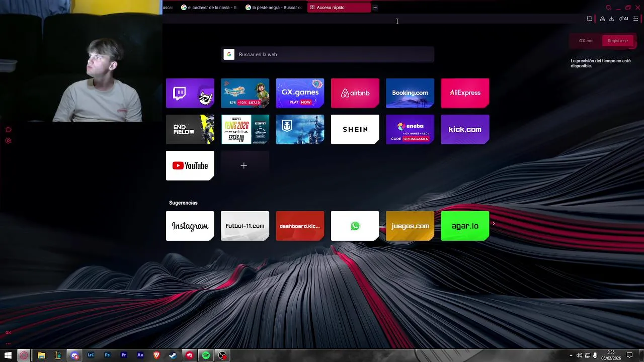Viewport: 644px width, 362px height.
Task: Open Steam from the taskbar
Action: coord(173,355)
